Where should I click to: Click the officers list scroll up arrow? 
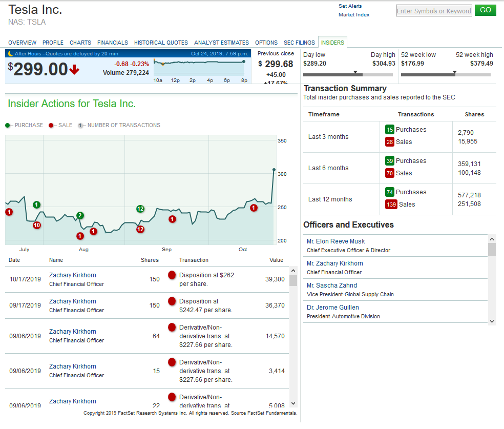pos(492,239)
